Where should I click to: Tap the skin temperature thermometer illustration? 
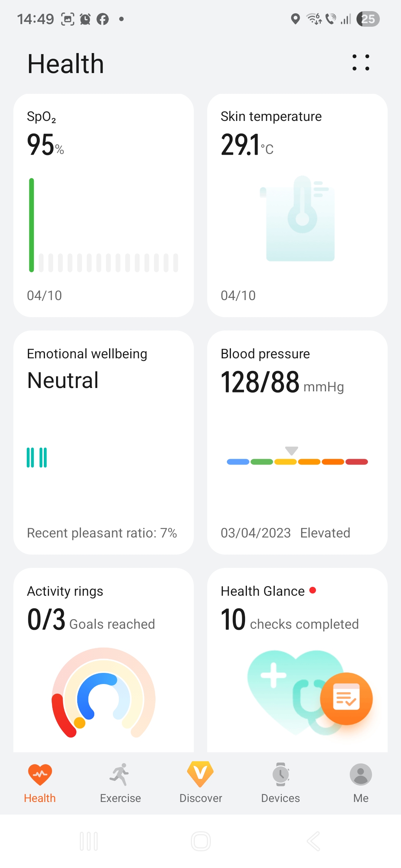coord(300,218)
